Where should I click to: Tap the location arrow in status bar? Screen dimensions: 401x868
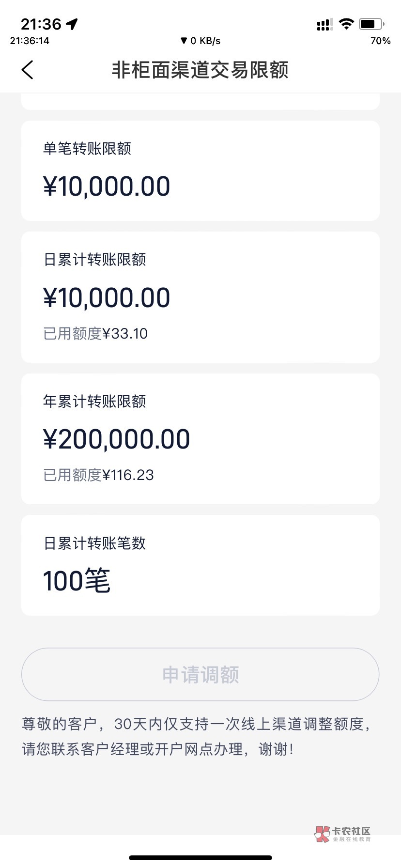pos(72,24)
